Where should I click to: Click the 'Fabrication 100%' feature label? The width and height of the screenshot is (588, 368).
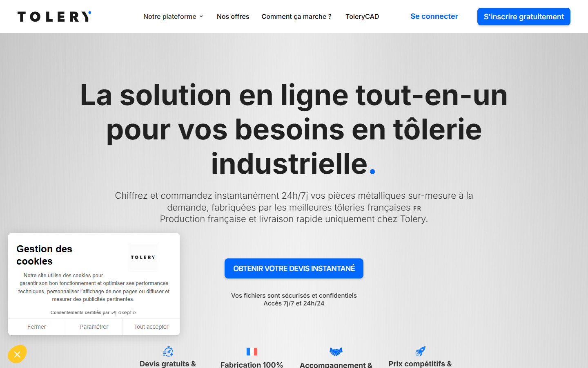(x=252, y=364)
